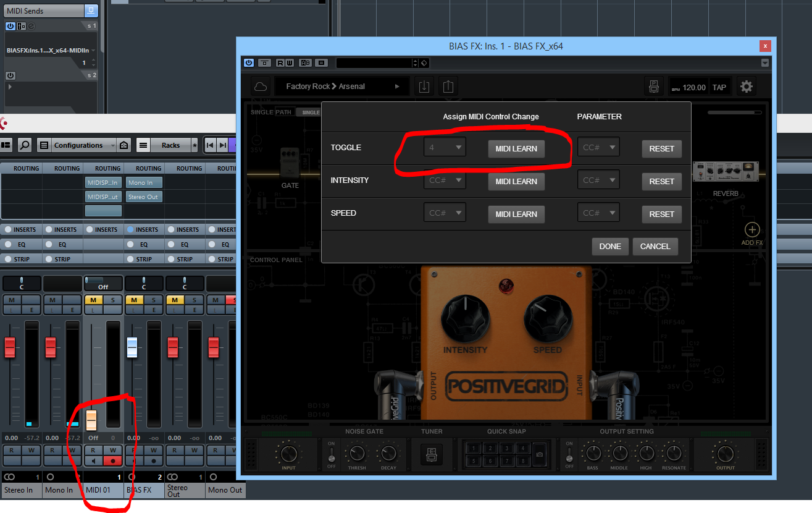Image resolution: width=812 pixels, height=513 pixels.
Task: Click the Racks hamburger menu icon
Action: point(143,145)
